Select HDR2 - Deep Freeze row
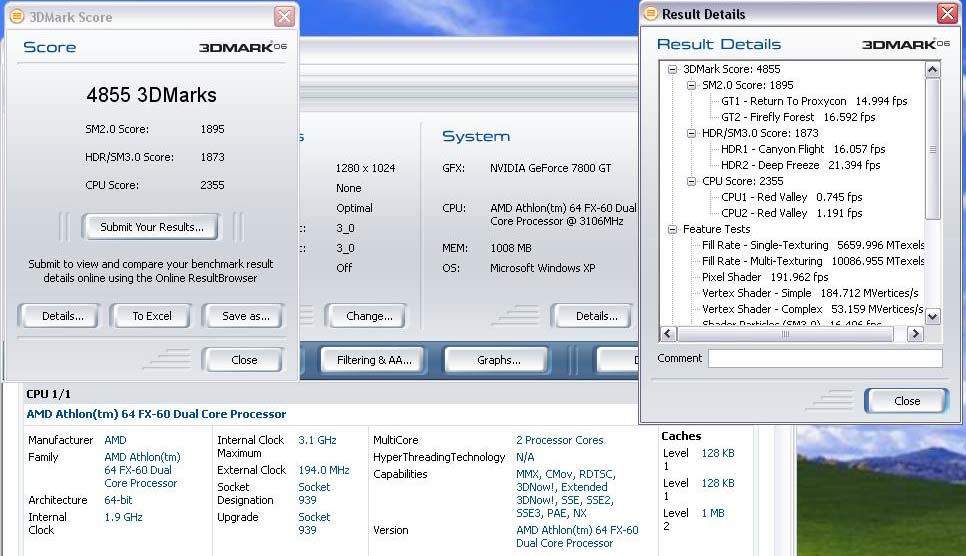Image resolution: width=966 pixels, height=556 pixels. [x=800, y=165]
